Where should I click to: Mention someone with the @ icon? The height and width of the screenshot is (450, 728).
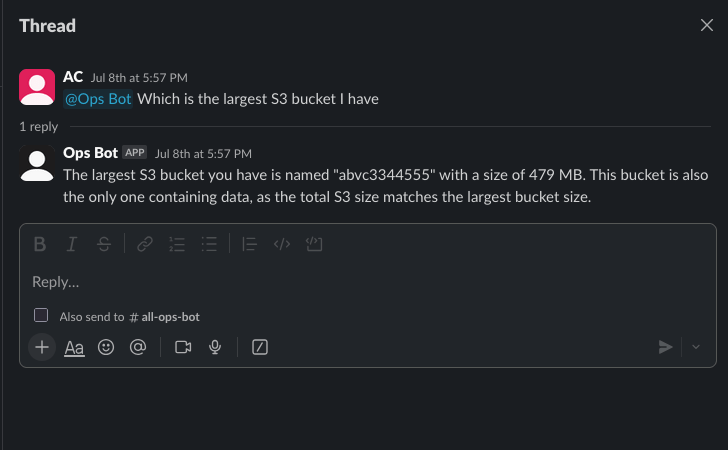point(138,347)
